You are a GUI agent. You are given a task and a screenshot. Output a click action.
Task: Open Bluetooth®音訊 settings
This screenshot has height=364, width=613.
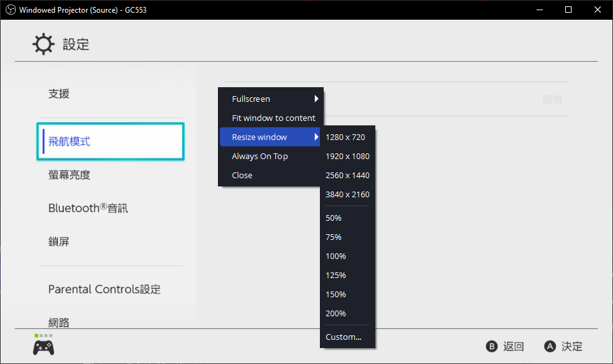coord(88,208)
